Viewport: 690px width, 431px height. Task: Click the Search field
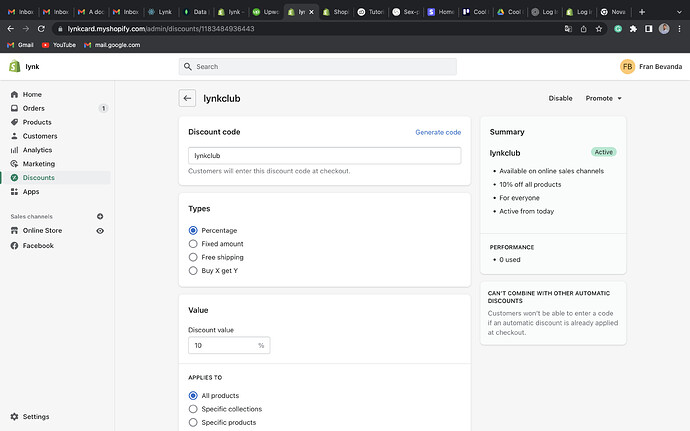[318, 67]
